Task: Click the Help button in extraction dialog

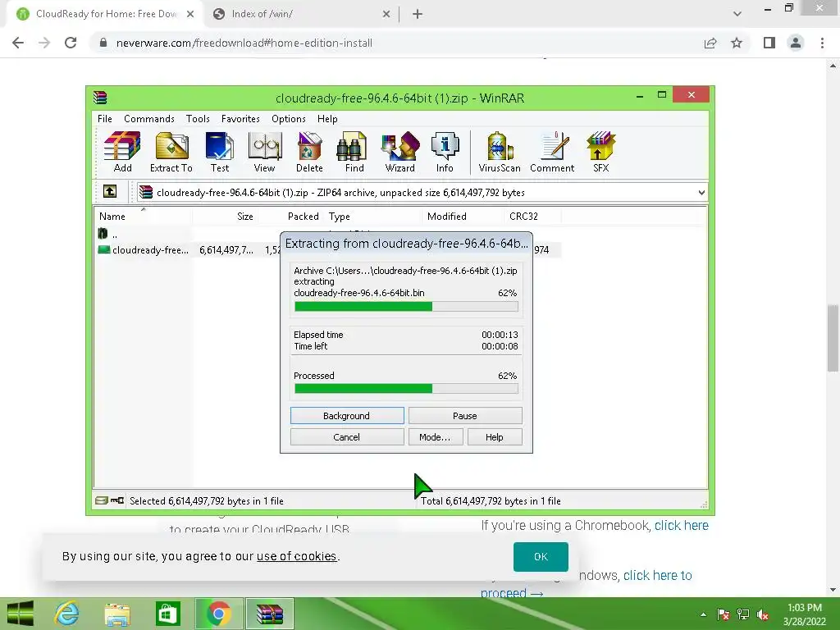Action: [x=495, y=437]
